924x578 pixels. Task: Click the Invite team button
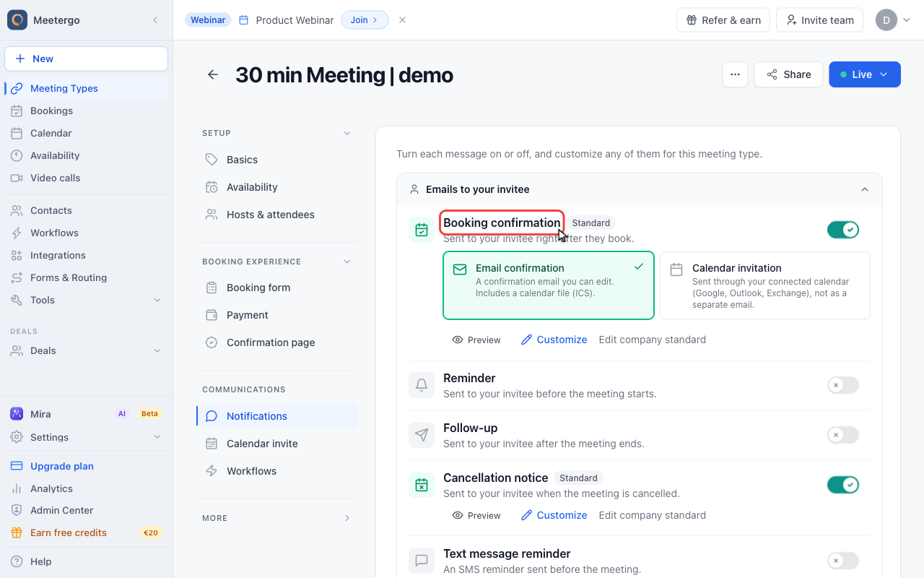819,20
